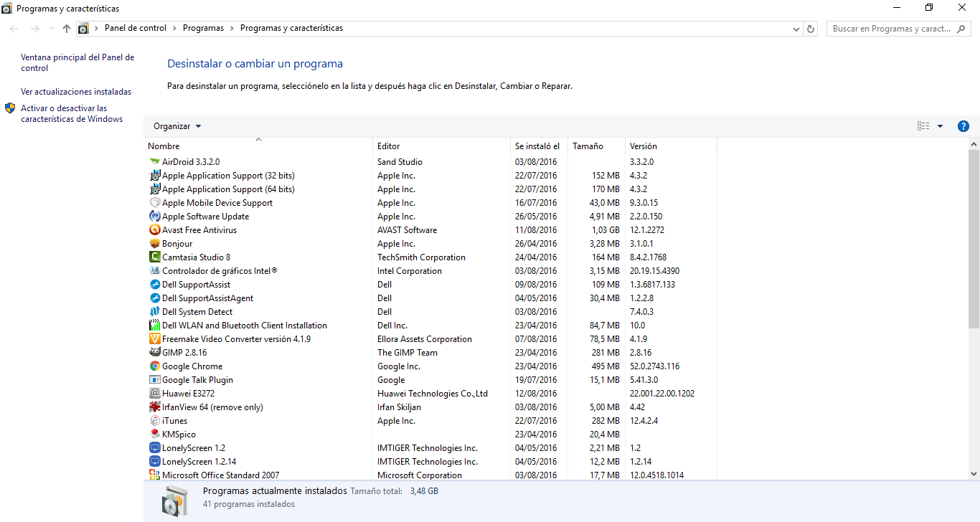This screenshot has width=980, height=522.
Task: Select the Huawei E3272 icon
Action: 155,394
